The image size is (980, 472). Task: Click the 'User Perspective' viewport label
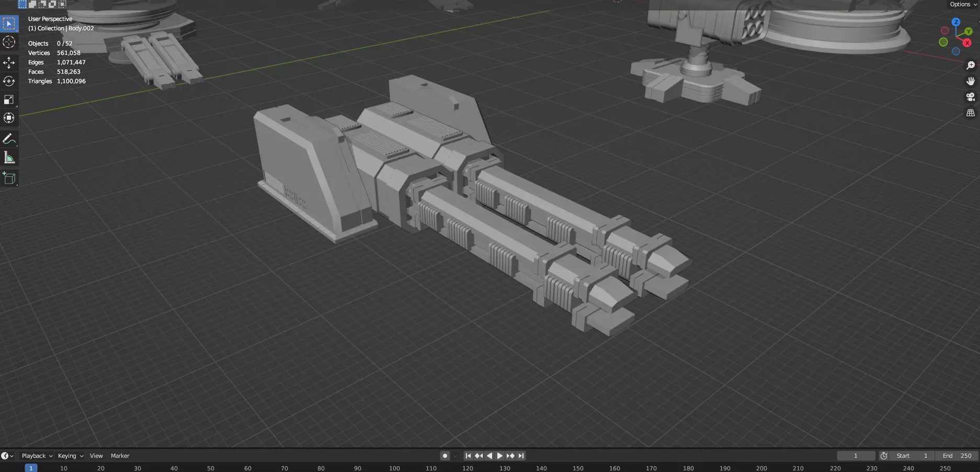pyautogui.click(x=50, y=19)
